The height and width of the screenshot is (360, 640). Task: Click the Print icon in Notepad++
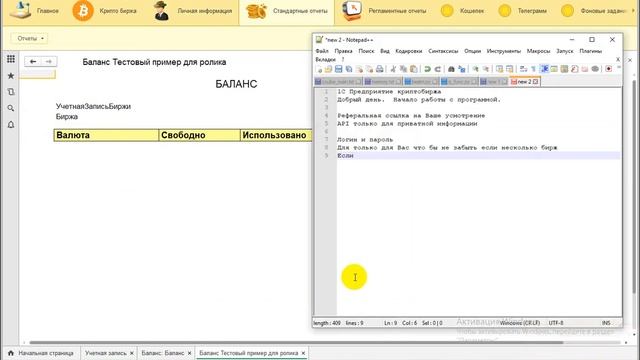click(x=380, y=69)
